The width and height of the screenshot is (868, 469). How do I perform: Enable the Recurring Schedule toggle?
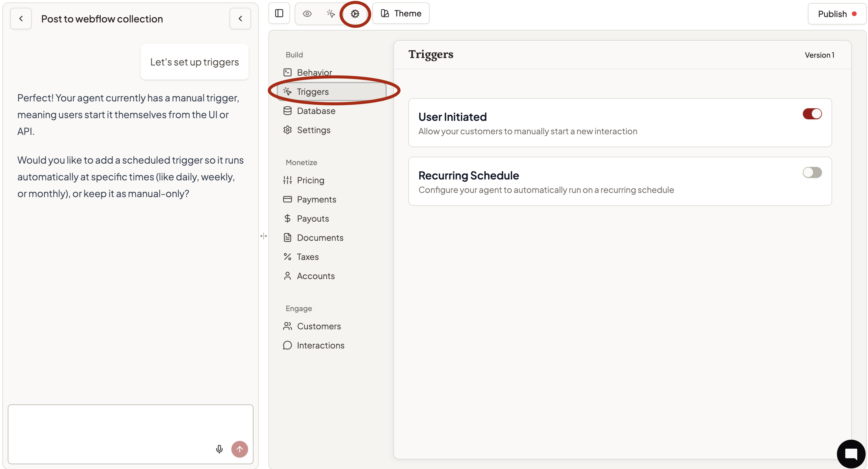(812, 173)
